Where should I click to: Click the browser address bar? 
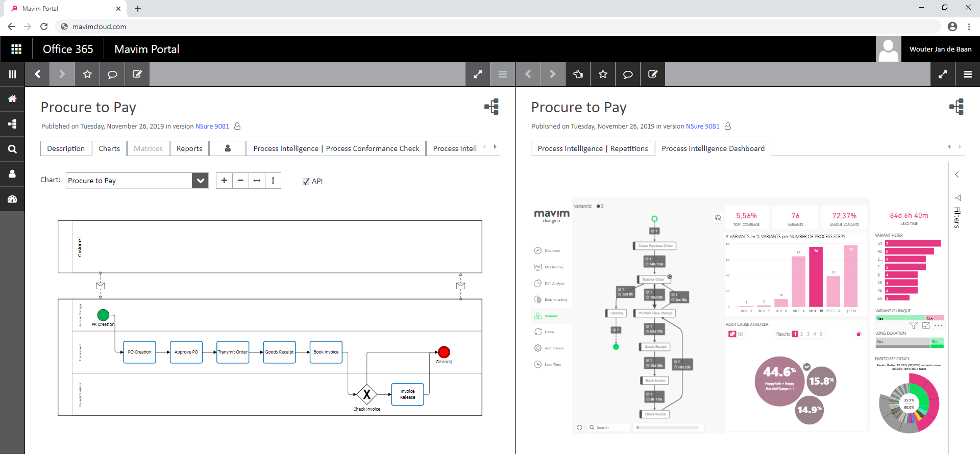499,27
